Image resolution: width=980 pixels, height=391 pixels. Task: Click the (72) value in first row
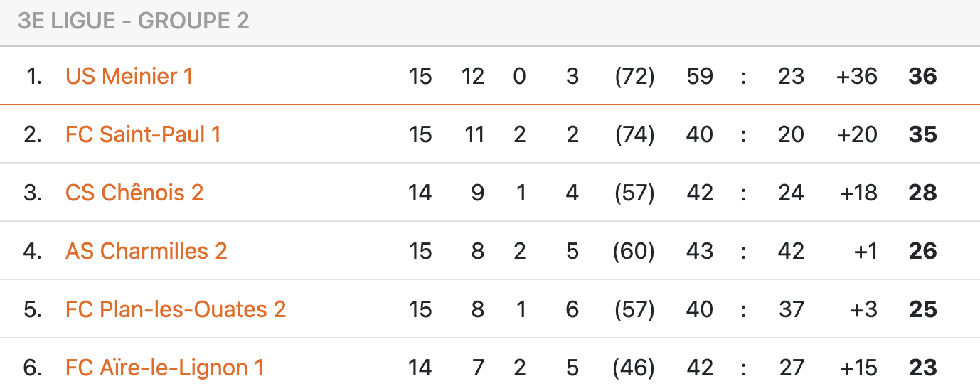click(x=634, y=76)
